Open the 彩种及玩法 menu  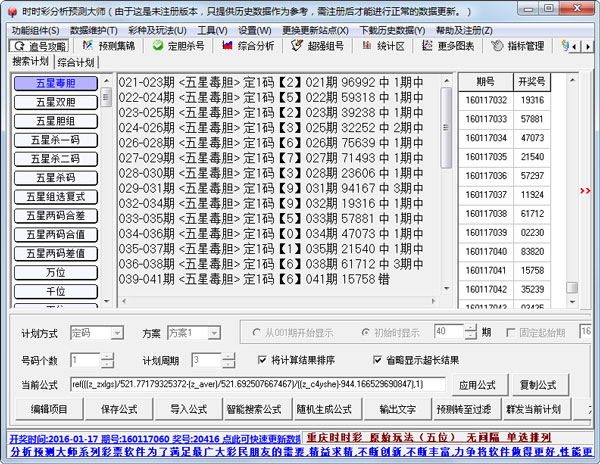(x=155, y=30)
